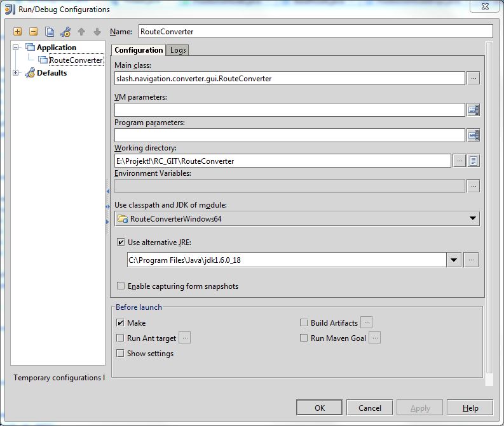Click the edit defaults wrench icon
The height and width of the screenshot is (426, 504).
[x=65, y=32]
